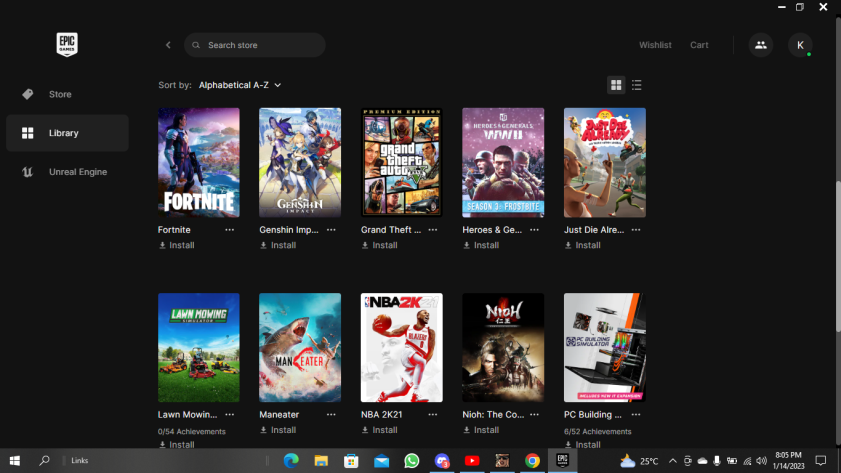841x473 pixels.
Task: Open the three-dot menu for Nioh
Action: [534, 415]
